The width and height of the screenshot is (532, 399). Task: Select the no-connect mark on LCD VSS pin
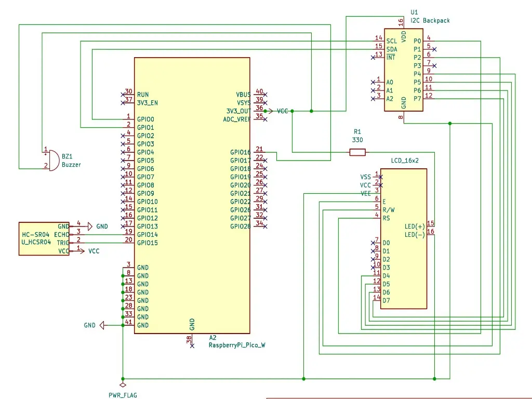point(381,177)
